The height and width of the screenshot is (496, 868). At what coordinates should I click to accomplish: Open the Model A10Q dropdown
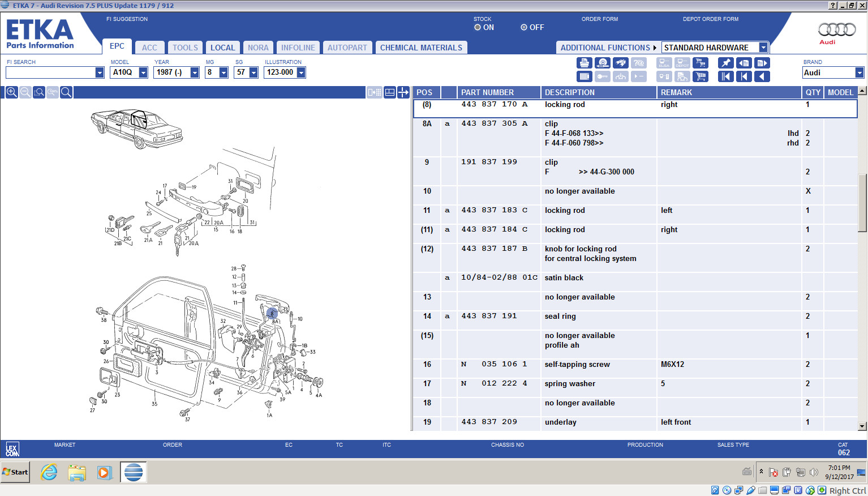143,72
